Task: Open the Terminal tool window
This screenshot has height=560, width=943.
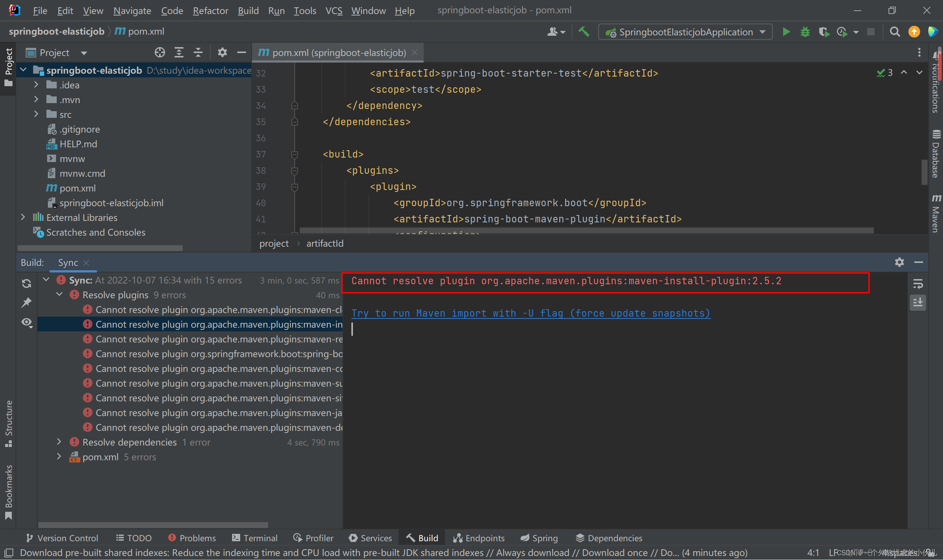Action: coord(255,538)
